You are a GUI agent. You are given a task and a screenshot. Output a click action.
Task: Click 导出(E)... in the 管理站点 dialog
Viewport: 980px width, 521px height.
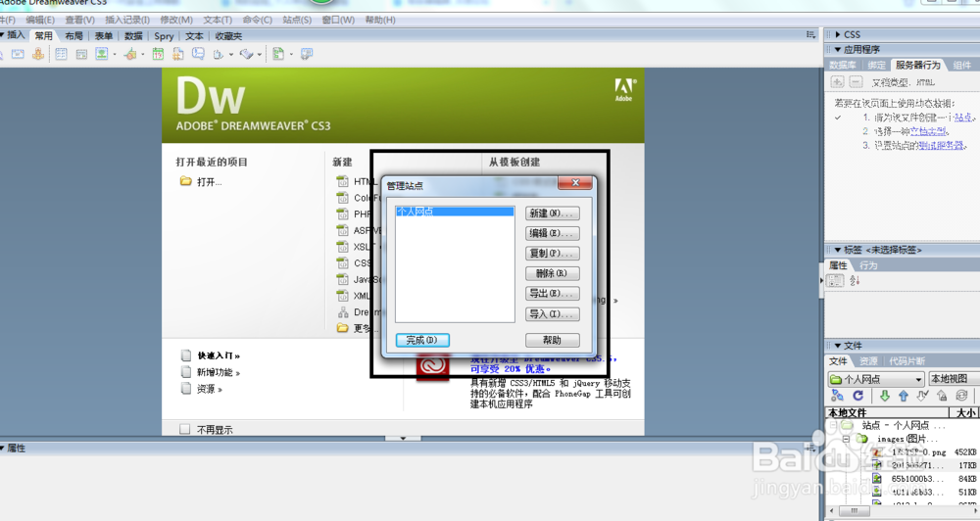(552, 294)
